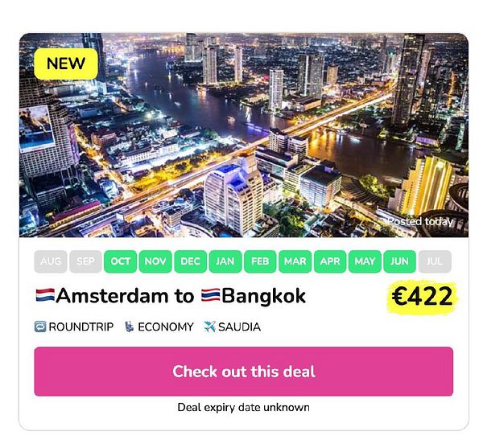Click the greyed-out JUL month chip
This screenshot has width=483, height=448.
[435, 261]
